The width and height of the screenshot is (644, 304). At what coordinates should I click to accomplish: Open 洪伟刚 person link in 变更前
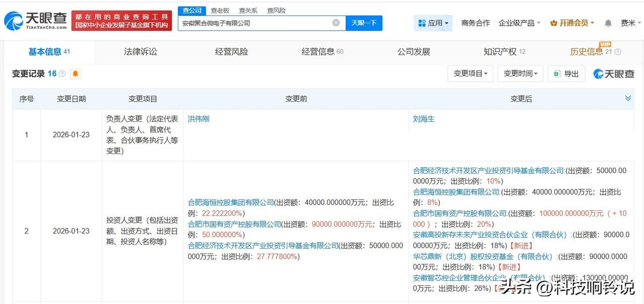(x=199, y=119)
